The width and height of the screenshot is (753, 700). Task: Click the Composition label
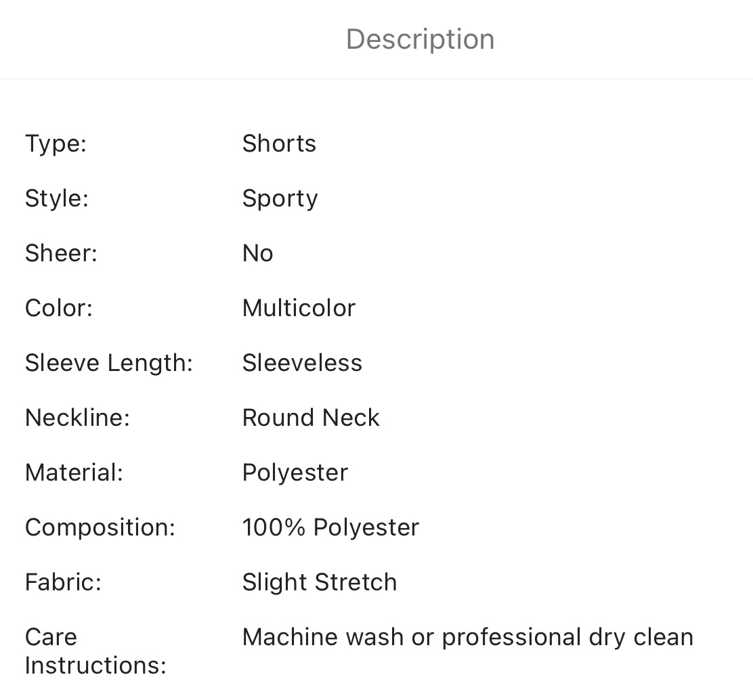[100, 527]
